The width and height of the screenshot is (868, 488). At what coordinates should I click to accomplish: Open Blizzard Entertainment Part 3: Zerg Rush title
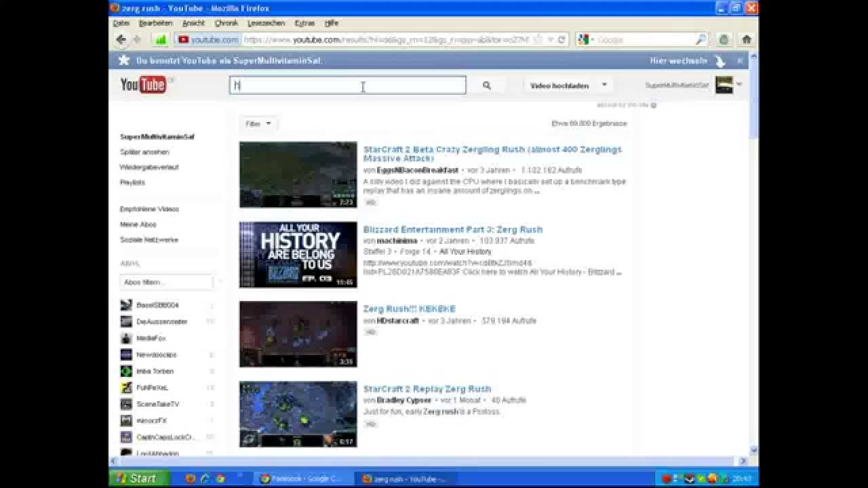tap(452, 229)
